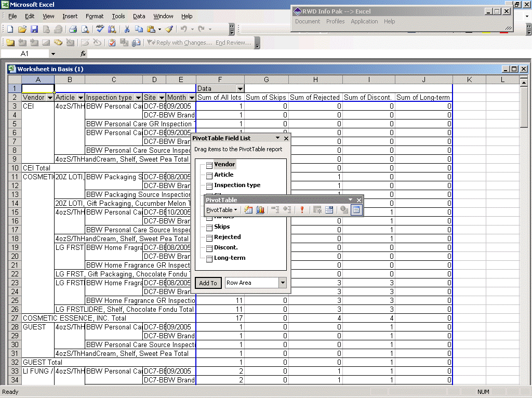Select column F header
This screenshot has height=398, width=532.
click(220, 79)
